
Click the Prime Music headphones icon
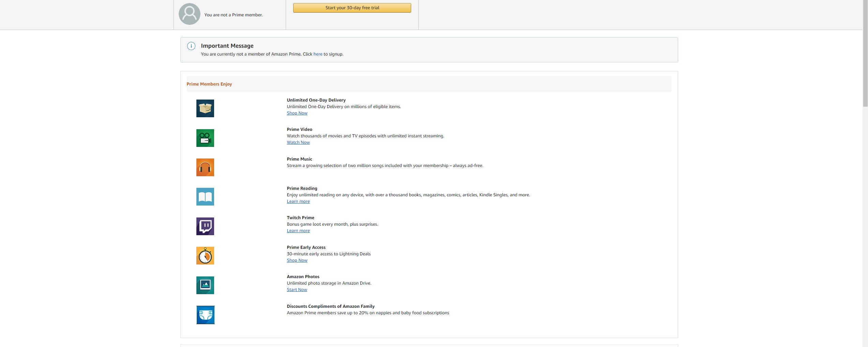205,167
